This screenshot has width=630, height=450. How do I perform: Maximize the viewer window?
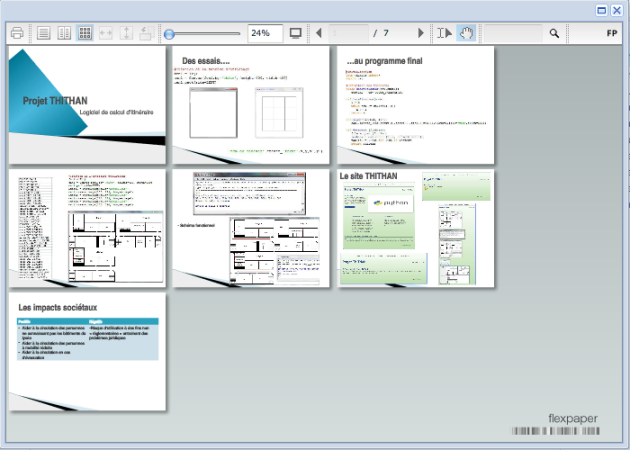click(601, 10)
